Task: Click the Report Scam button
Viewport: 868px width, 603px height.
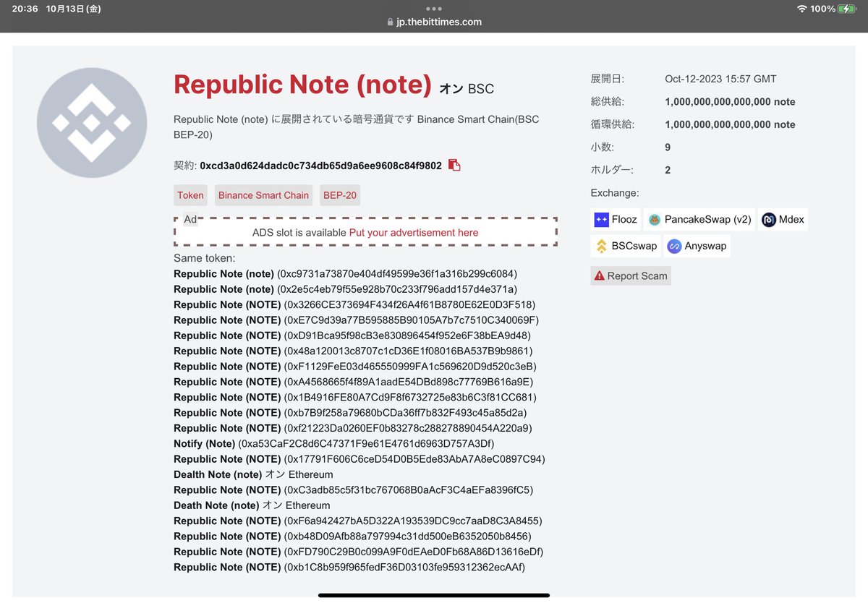Action: [631, 275]
